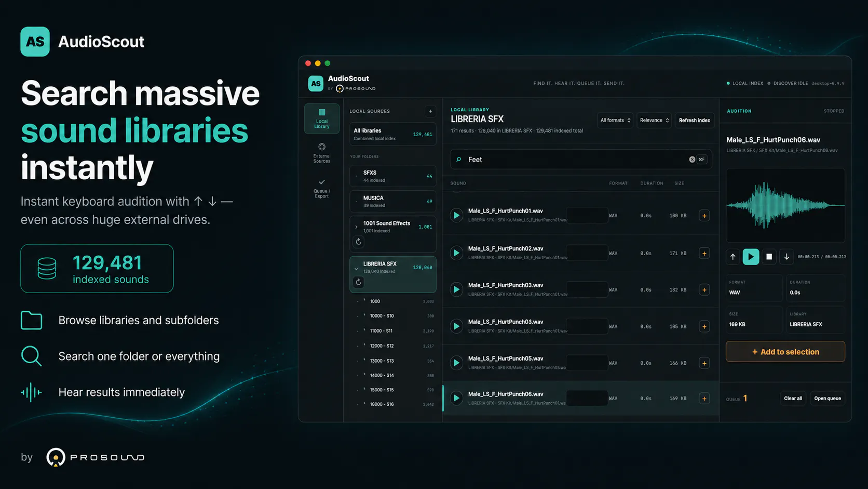Viewport: 868px width, 489px height.
Task: Open the All formats dropdown
Action: pos(615,120)
